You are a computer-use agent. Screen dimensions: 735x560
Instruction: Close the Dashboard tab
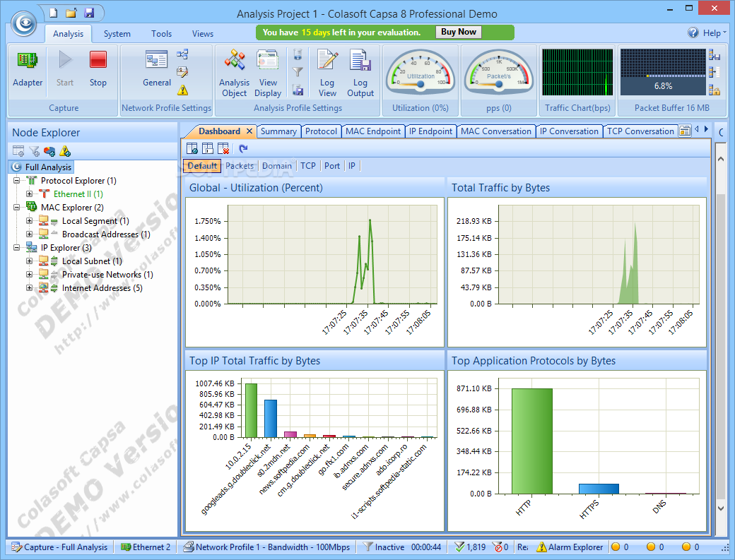(249, 131)
